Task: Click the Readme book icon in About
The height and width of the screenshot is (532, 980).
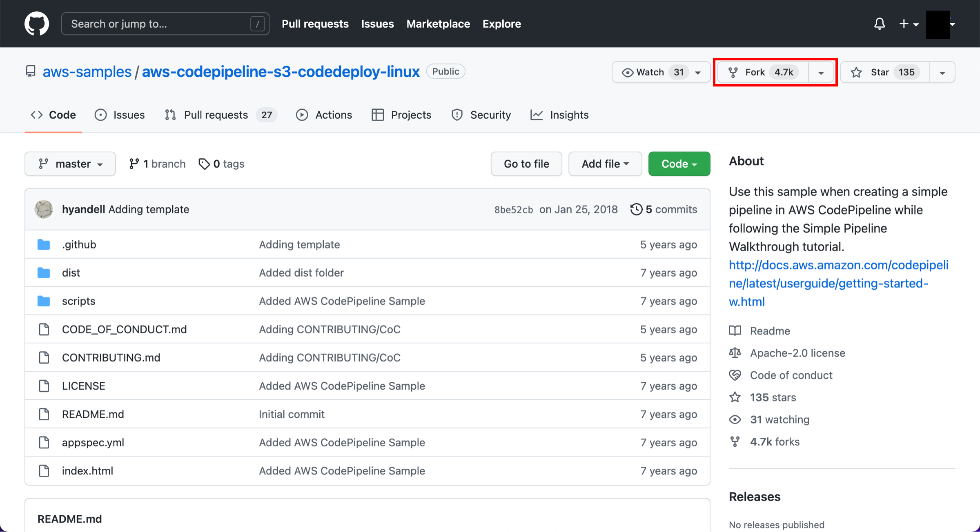Action: (735, 330)
